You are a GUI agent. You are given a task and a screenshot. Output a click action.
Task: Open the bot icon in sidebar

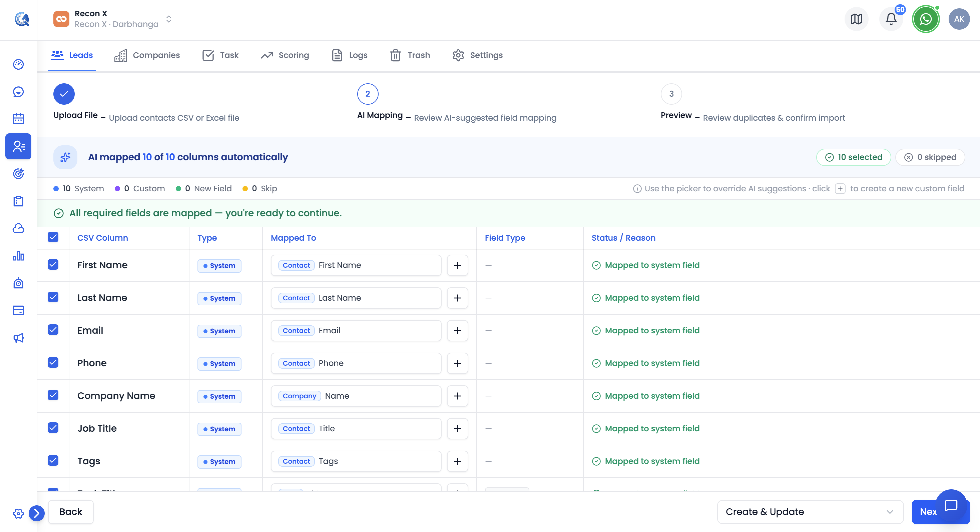point(18,283)
